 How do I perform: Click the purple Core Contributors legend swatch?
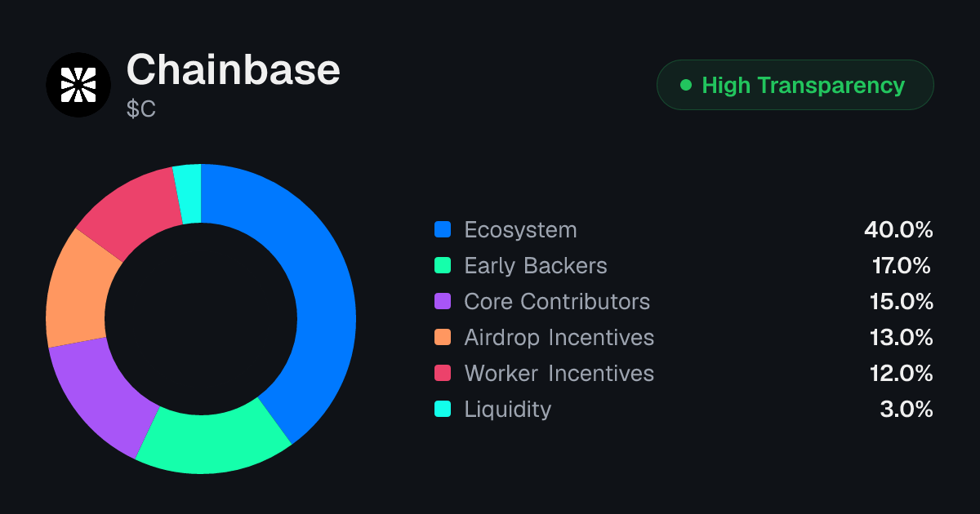tap(443, 302)
